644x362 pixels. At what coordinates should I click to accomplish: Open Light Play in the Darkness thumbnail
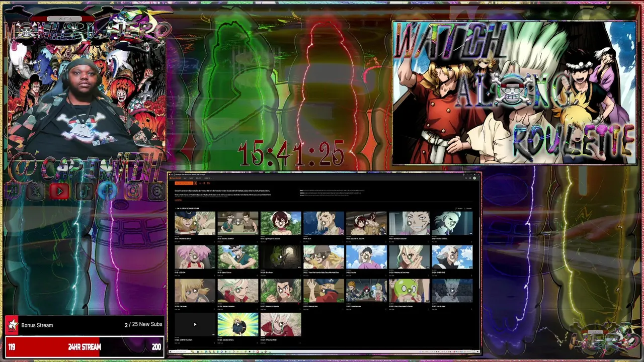coord(281,223)
